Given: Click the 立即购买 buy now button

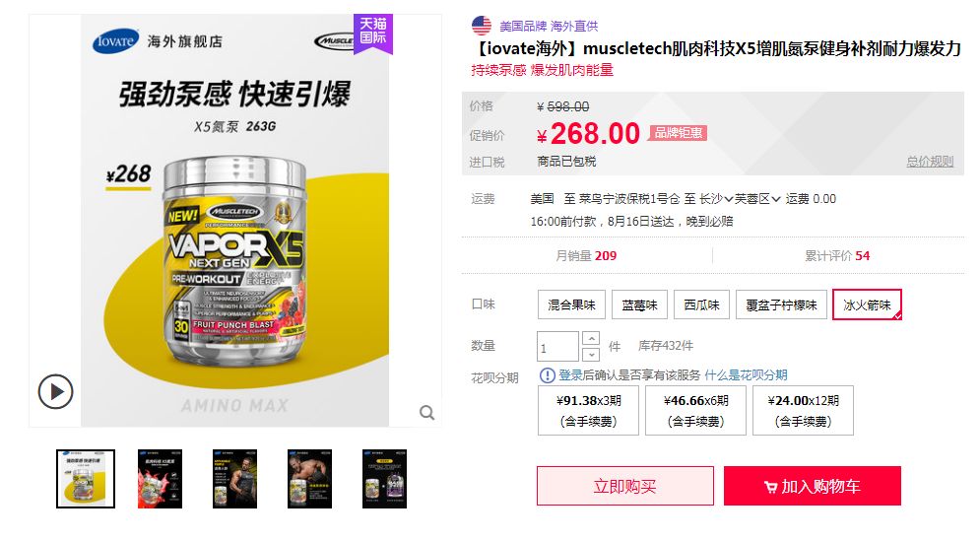Looking at the screenshot, I should [x=625, y=486].
